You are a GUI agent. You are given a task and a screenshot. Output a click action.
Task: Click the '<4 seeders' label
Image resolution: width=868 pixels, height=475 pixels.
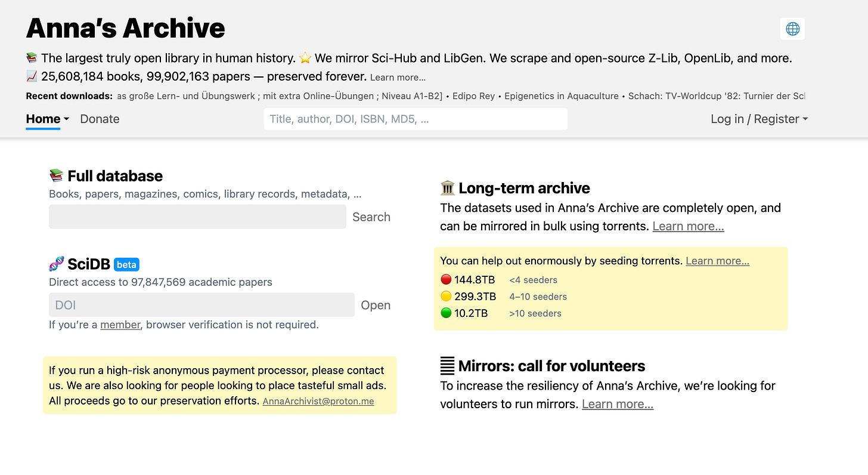[x=533, y=280]
